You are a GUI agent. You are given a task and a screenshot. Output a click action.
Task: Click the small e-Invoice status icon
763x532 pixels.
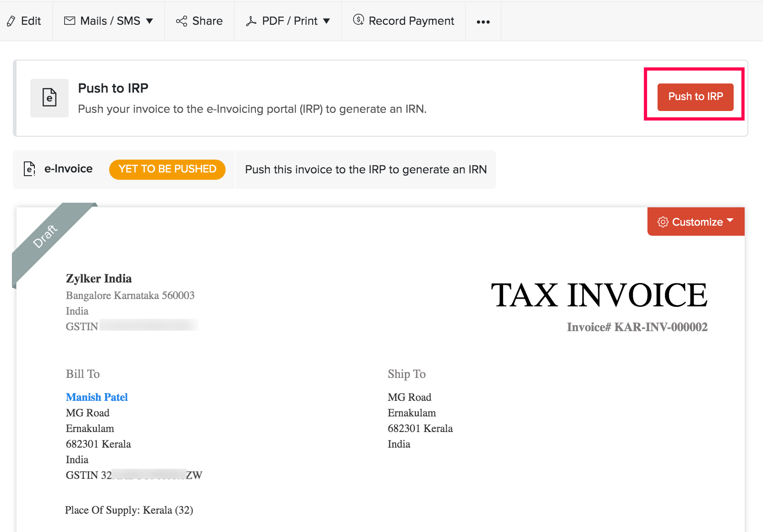click(29, 169)
